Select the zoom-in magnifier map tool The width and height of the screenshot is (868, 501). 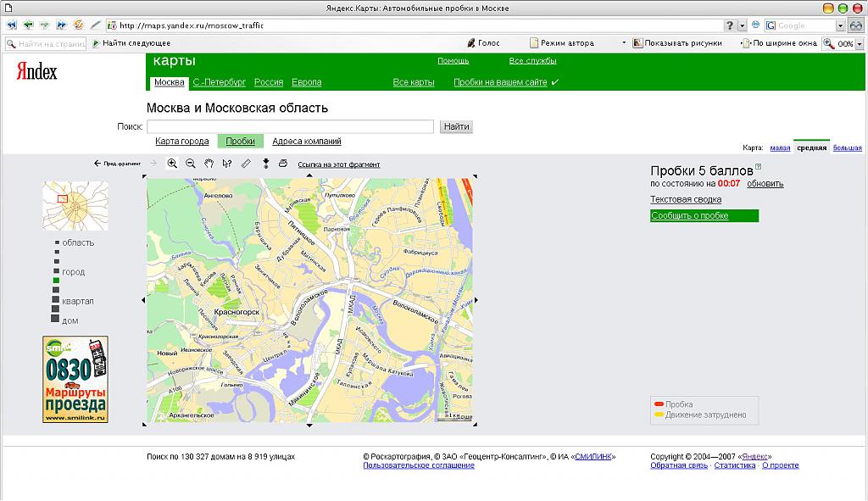tap(172, 164)
